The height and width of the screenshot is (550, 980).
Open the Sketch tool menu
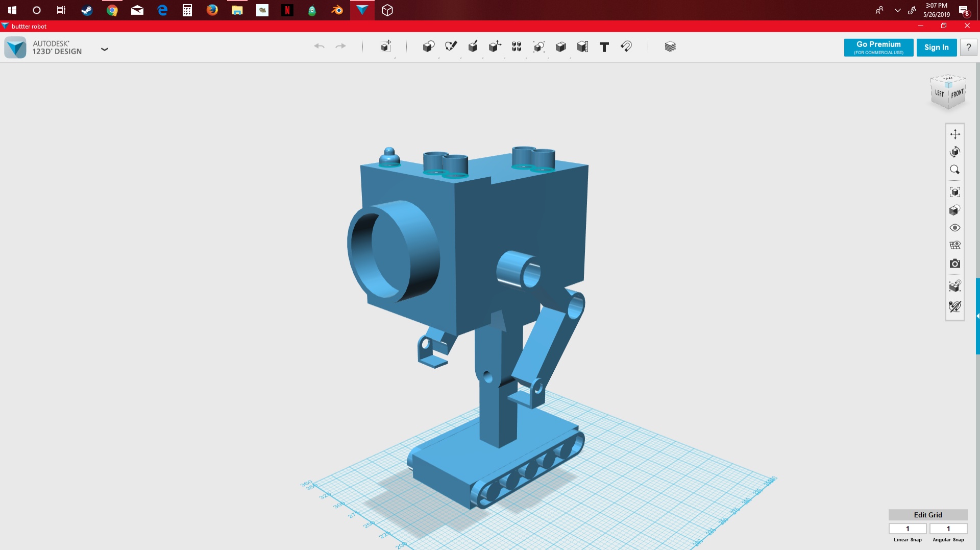(x=451, y=46)
